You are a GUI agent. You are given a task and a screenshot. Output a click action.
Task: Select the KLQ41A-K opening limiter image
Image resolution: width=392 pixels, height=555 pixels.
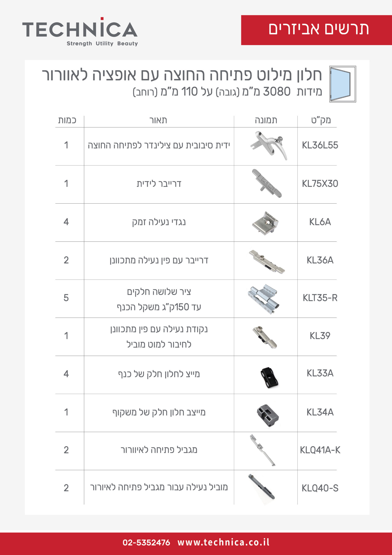tap(262, 450)
